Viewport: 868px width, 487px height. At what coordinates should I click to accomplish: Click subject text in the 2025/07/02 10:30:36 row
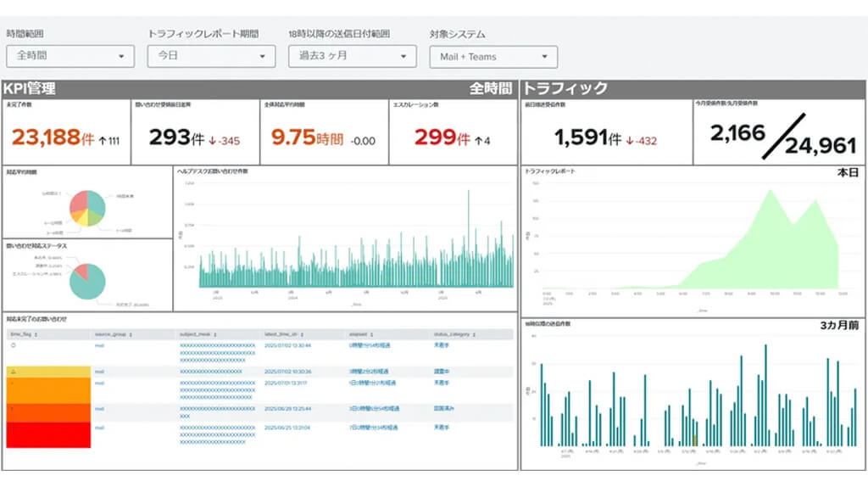coord(211,372)
